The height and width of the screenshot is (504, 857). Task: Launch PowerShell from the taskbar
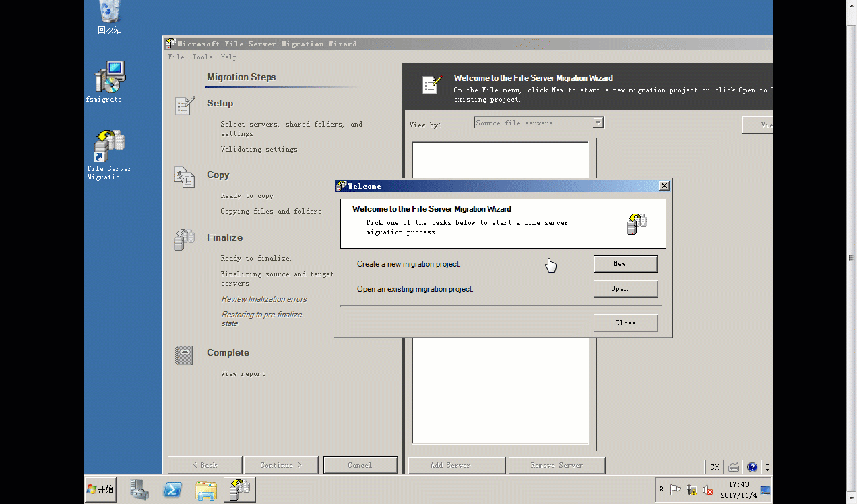pyautogui.click(x=172, y=490)
